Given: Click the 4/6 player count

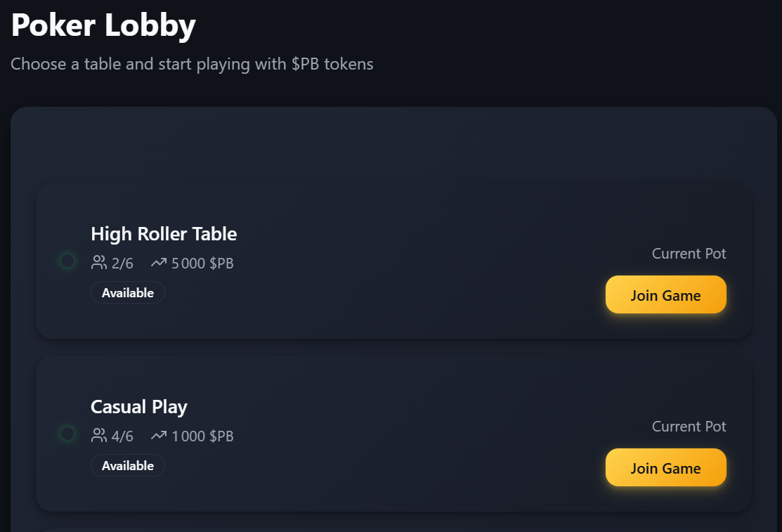Looking at the screenshot, I should 122,436.
